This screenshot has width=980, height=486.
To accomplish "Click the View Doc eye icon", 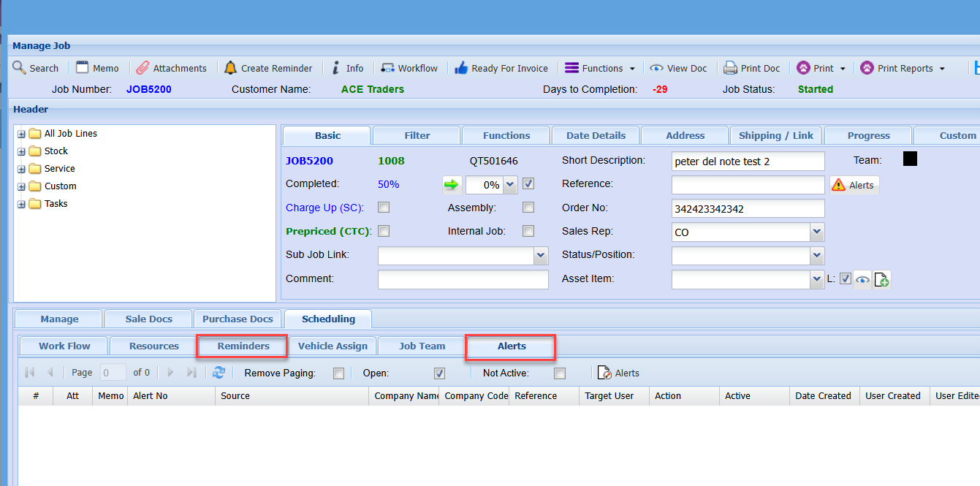I will pyautogui.click(x=656, y=68).
